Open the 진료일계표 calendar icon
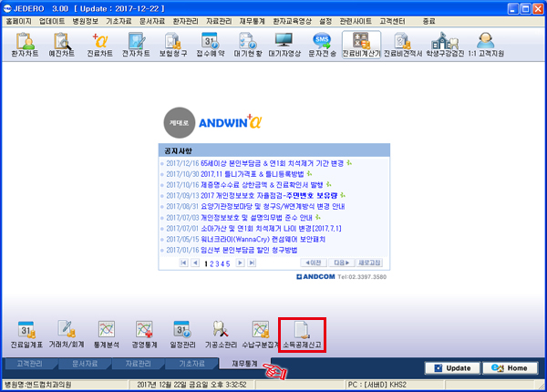This screenshot has width=547, height=392. coord(26,335)
